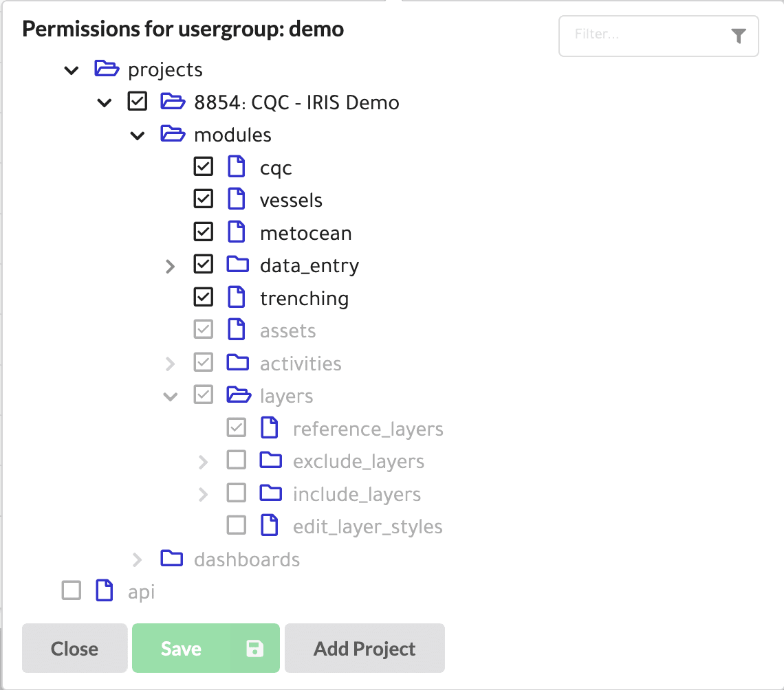
Task: Select the metocean tree item
Action: (305, 234)
